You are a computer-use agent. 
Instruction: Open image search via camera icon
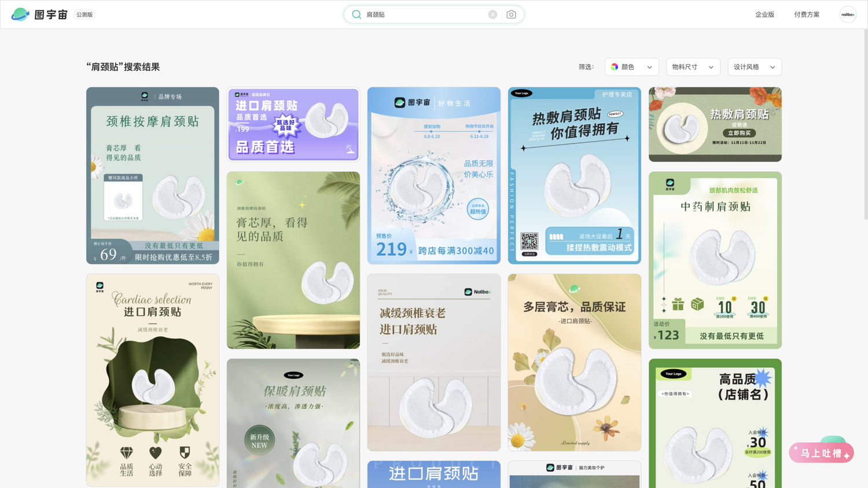point(511,14)
